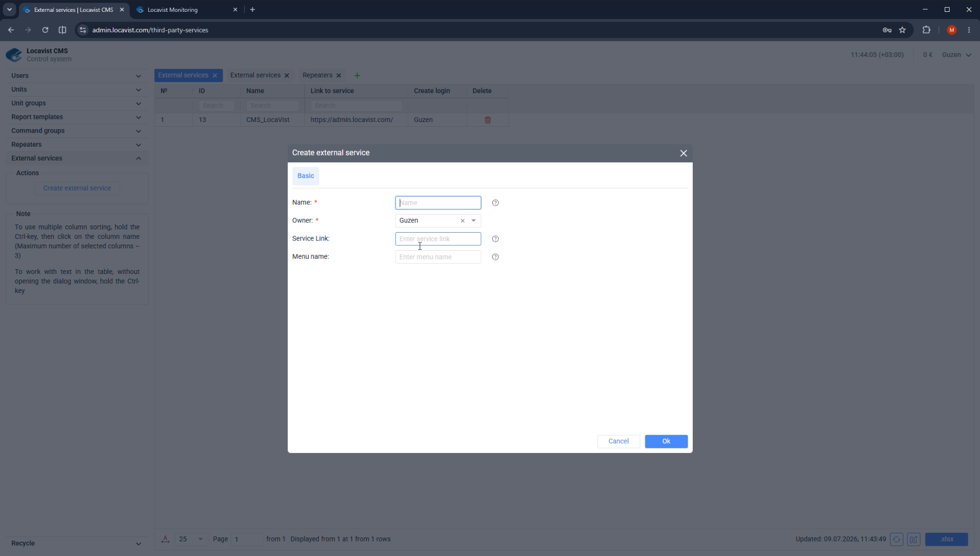The width and height of the screenshot is (980, 556).
Task: Open help tooltip for Name field
Action: [495, 203]
